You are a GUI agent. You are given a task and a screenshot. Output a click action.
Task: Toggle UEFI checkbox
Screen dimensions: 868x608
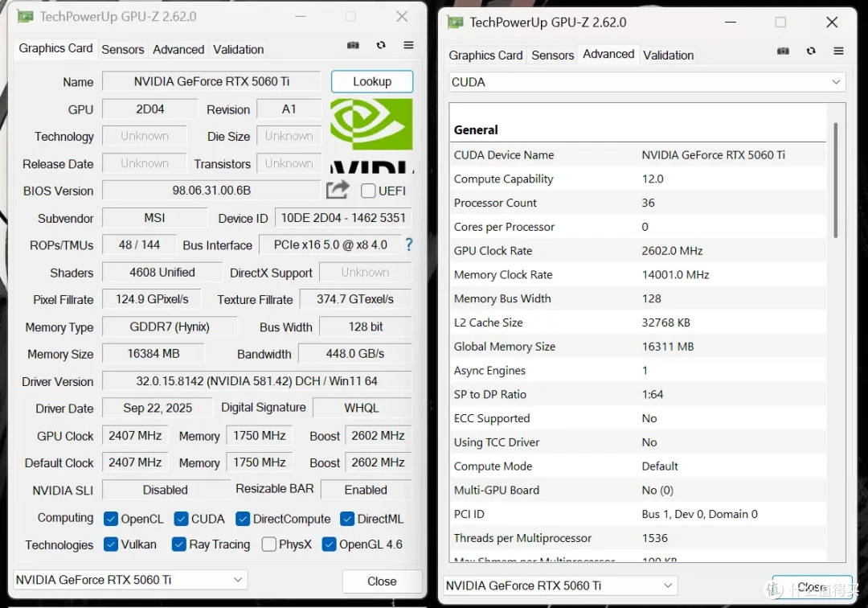[368, 191]
